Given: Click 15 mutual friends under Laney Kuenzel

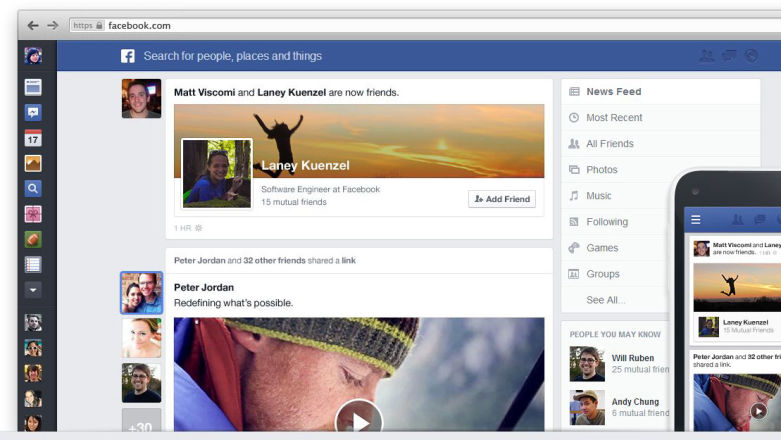Looking at the screenshot, I should [294, 202].
